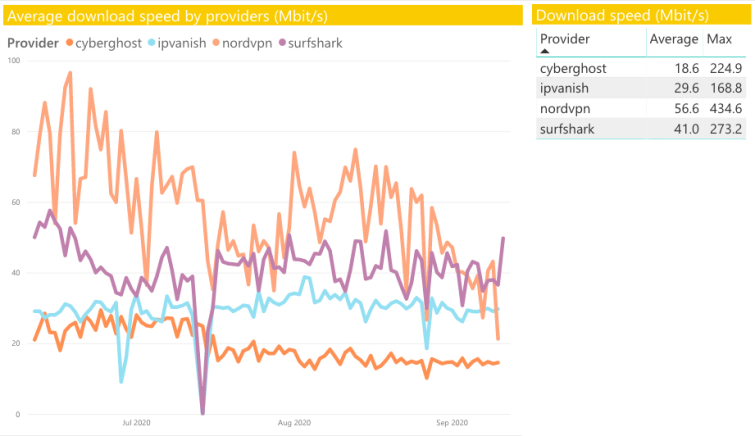This screenshot has height=436, width=755.
Task: Select the cyberghost row in the table
Action: [x=641, y=68]
